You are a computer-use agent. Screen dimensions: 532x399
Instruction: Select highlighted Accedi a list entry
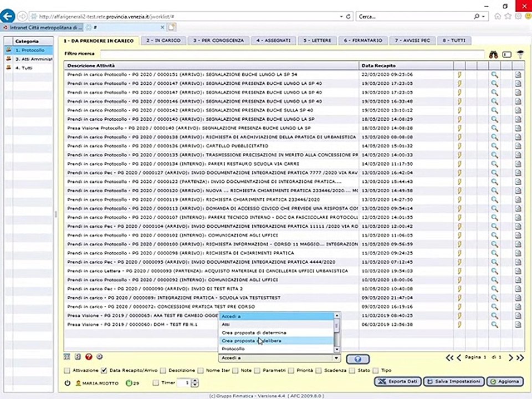pyautogui.click(x=277, y=316)
